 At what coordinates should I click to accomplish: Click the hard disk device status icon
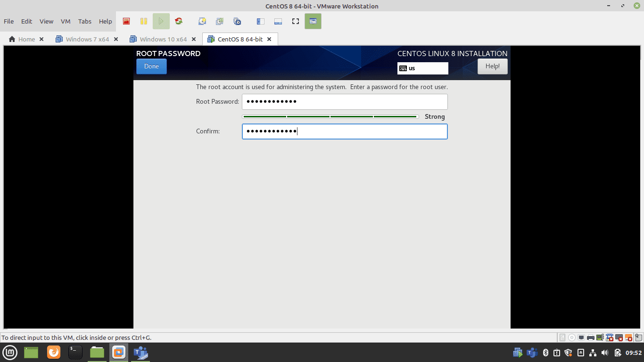(562, 337)
